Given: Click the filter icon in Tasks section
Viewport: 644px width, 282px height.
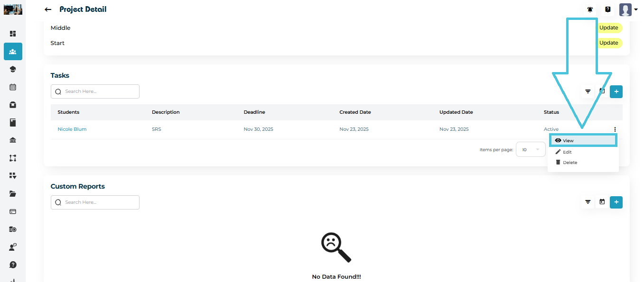Looking at the screenshot, I should (x=588, y=91).
